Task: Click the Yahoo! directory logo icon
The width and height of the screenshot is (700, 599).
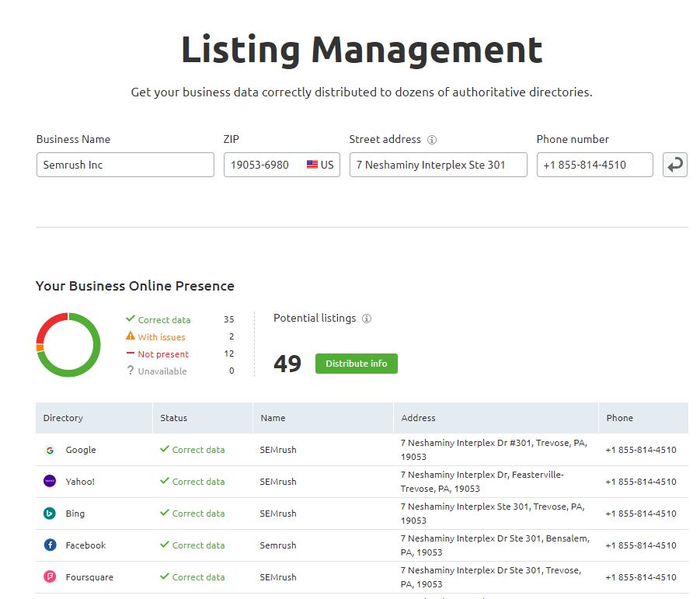Action: (50, 481)
